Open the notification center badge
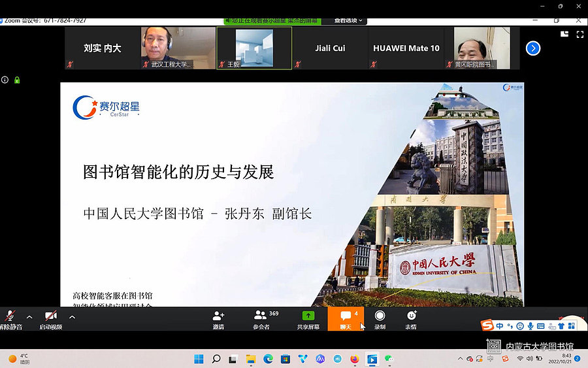The height and width of the screenshot is (368, 588). tap(578, 359)
